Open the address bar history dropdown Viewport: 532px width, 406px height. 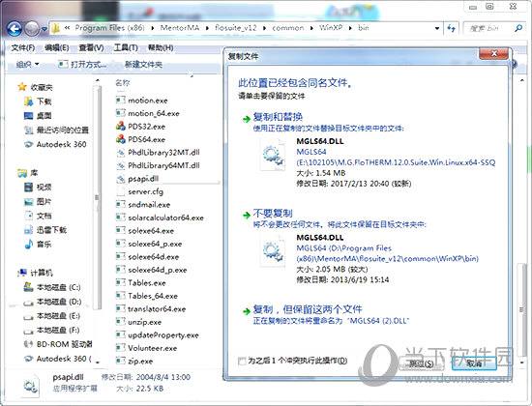pos(437,28)
